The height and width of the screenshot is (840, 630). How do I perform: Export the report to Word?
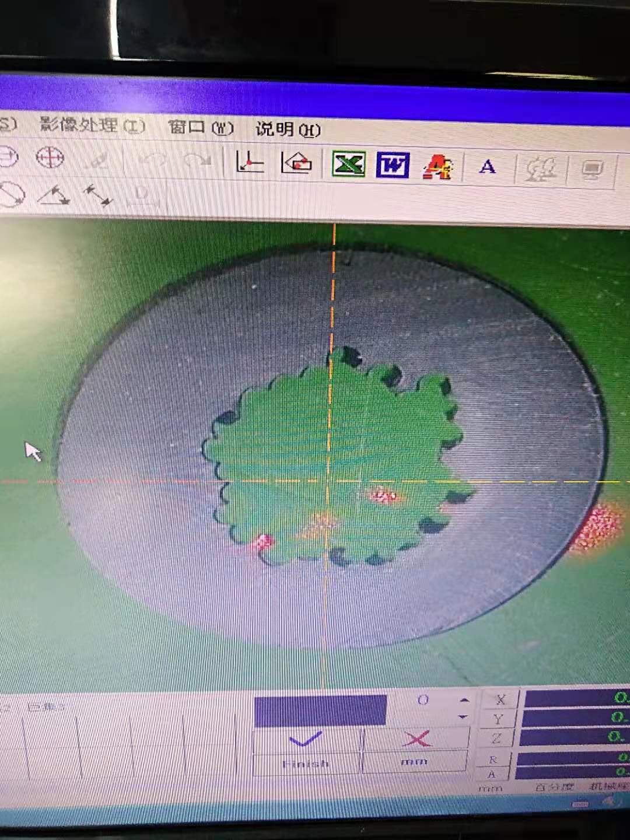pyautogui.click(x=393, y=166)
